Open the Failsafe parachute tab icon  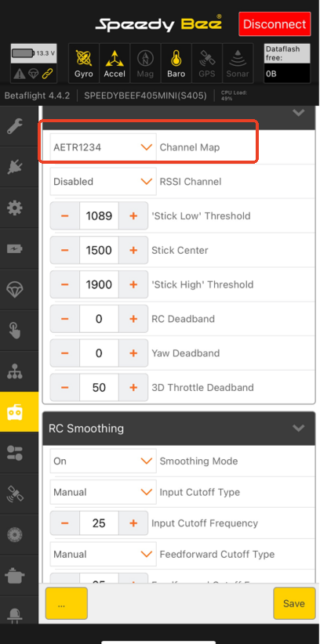pos(15,290)
